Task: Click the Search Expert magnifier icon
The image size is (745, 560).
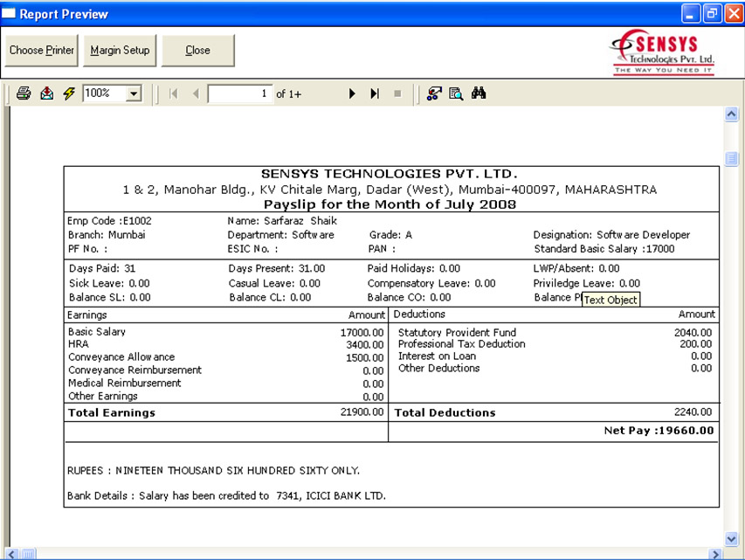Action: pos(456,93)
